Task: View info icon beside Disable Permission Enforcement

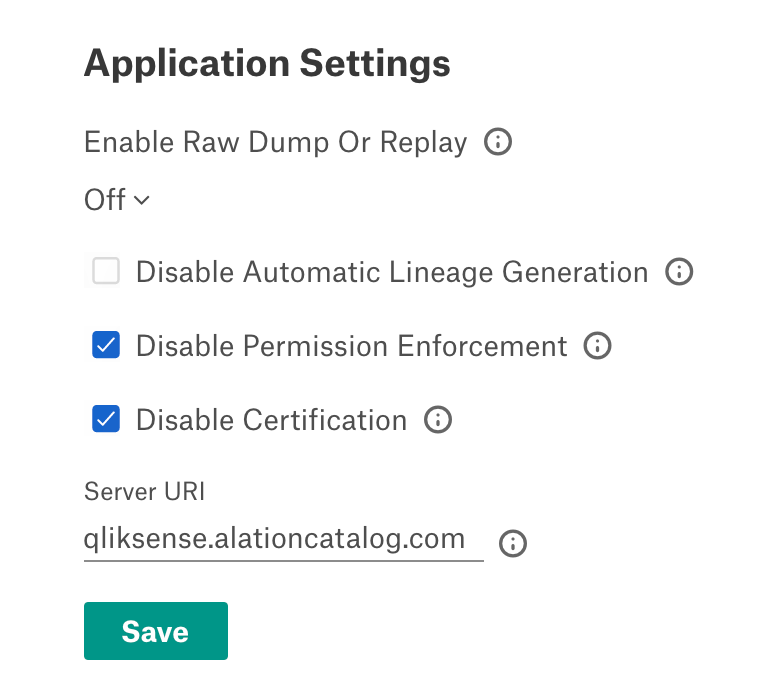Action: [597, 345]
